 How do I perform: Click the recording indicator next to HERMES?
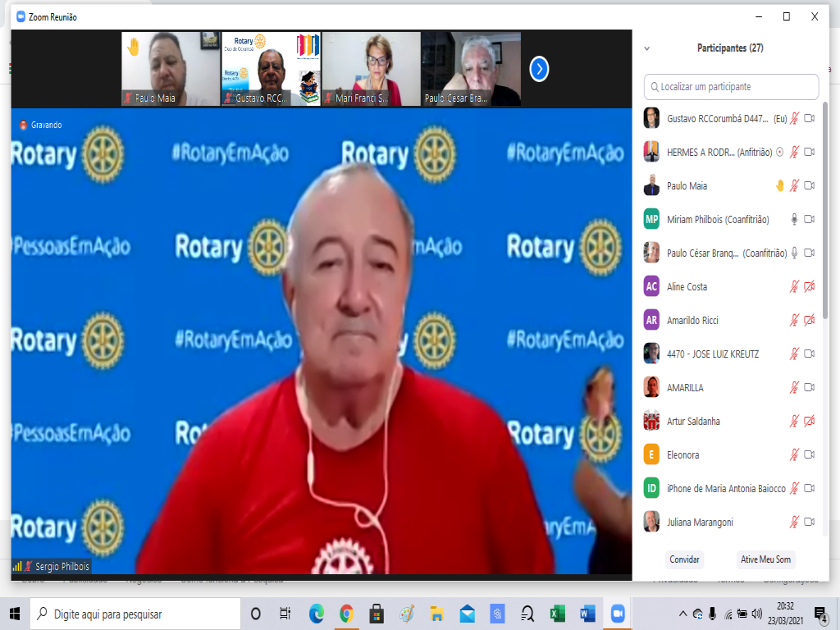point(779,152)
